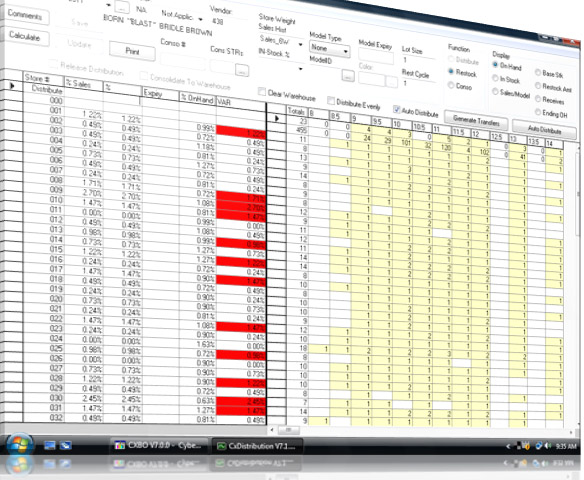Open the IN-Stock % dropdown arrow

coord(300,69)
